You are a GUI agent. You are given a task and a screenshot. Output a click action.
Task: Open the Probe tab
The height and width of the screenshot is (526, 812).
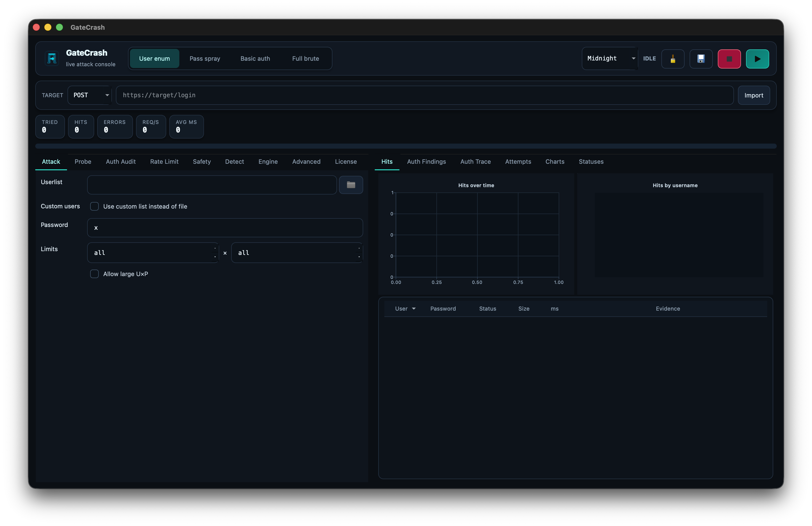83,162
